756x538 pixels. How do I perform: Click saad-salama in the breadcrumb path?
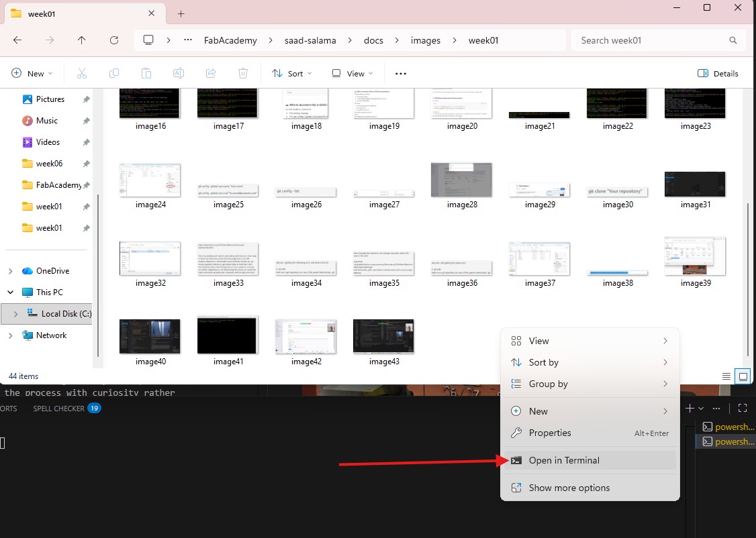(x=310, y=40)
